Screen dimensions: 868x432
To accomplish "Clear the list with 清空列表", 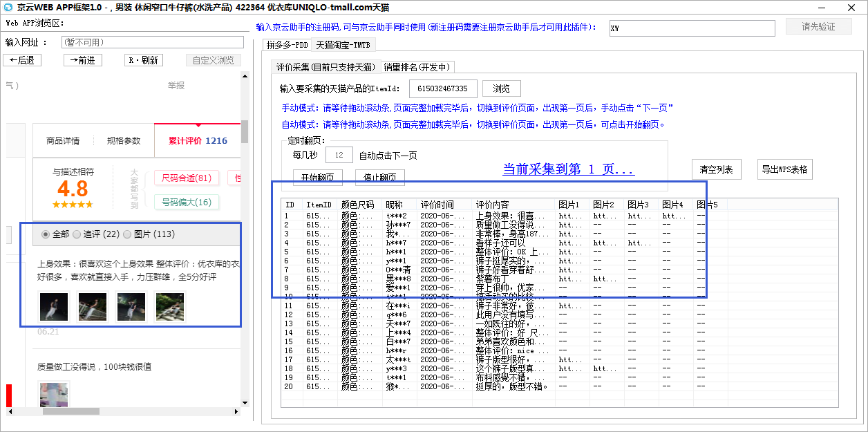I will [717, 169].
